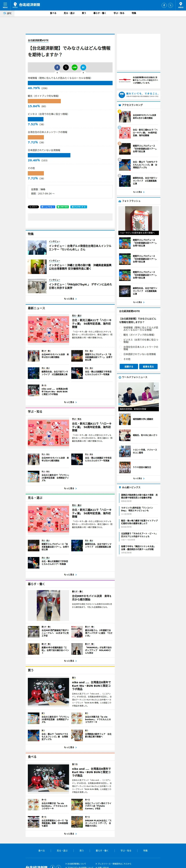The image size is (186, 868).
Task: Click the pin icon beside みんトピックス
Action: [120, 487]
